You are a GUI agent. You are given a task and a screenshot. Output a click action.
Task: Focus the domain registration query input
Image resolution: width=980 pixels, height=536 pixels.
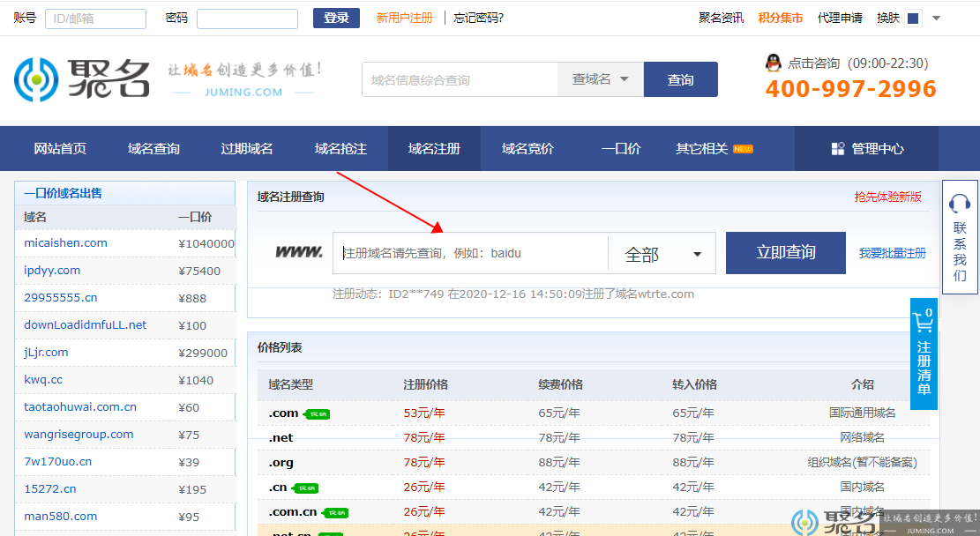click(x=470, y=253)
